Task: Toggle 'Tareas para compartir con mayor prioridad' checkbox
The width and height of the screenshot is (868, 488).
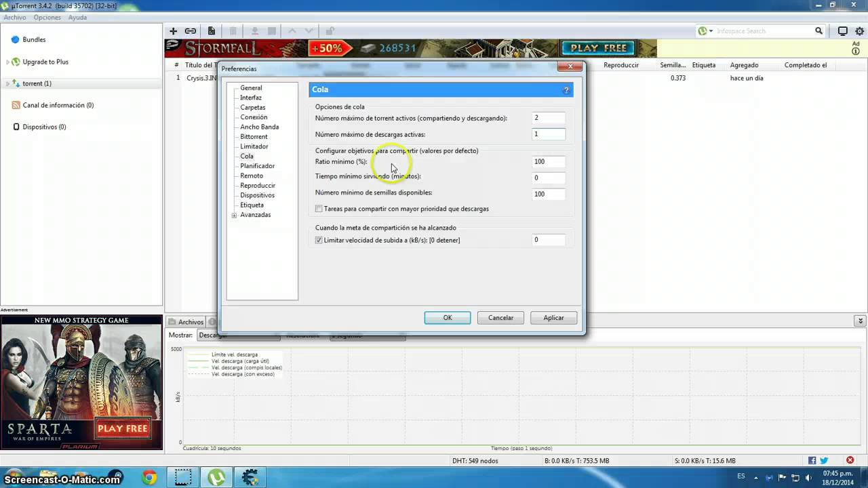Action: pyautogui.click(x=319, y=209)
